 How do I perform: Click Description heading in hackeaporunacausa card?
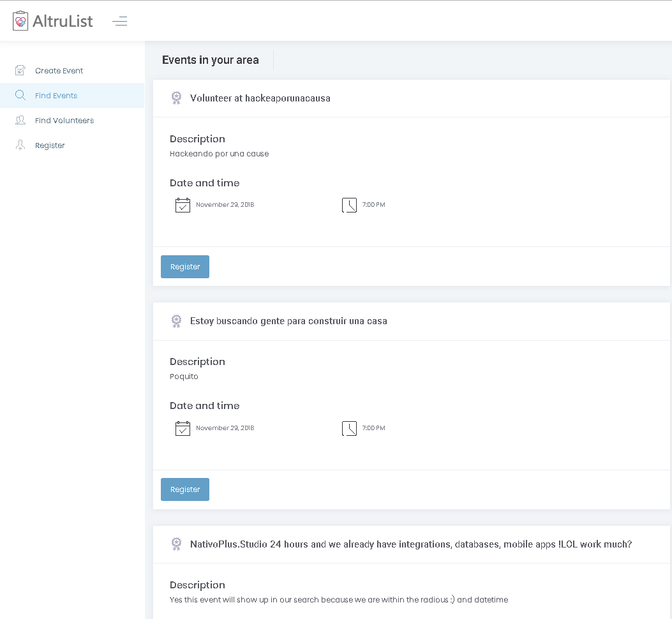pos(197,139)
